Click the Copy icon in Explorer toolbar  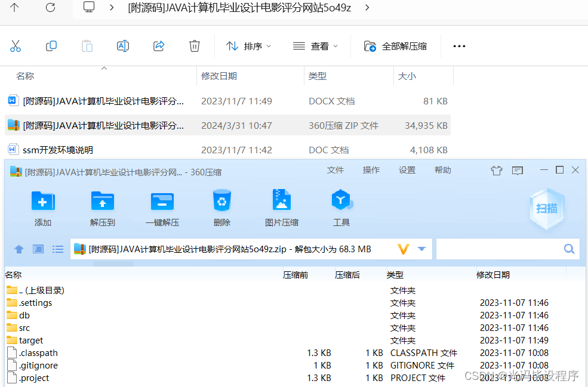[51, 46]
